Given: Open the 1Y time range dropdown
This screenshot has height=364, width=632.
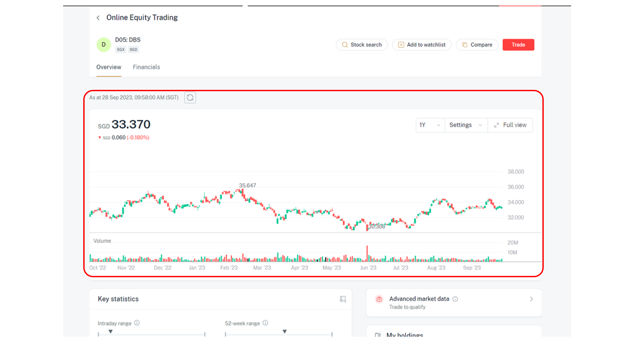Looking at the screenshot, I should click(x=430, y=125).
